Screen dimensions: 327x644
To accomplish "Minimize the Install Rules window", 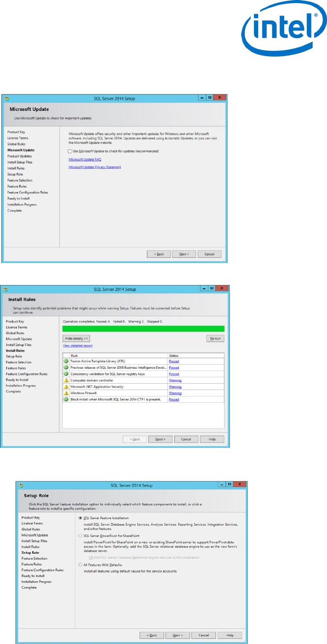I will click(205, 288).
